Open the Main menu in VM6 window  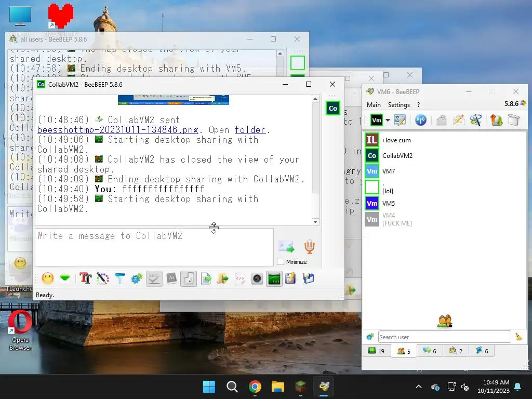tap(374, 105)
